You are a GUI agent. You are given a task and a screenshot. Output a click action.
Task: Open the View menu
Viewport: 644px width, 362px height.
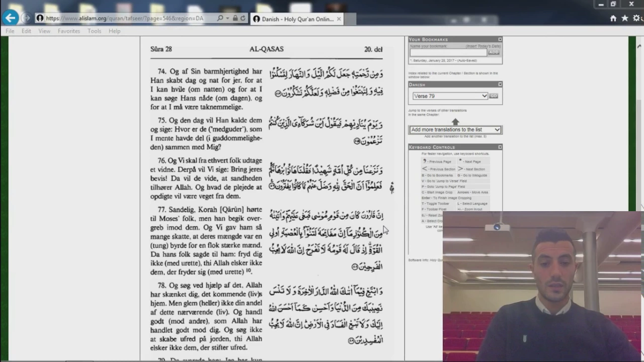click(x=44, y=31)
